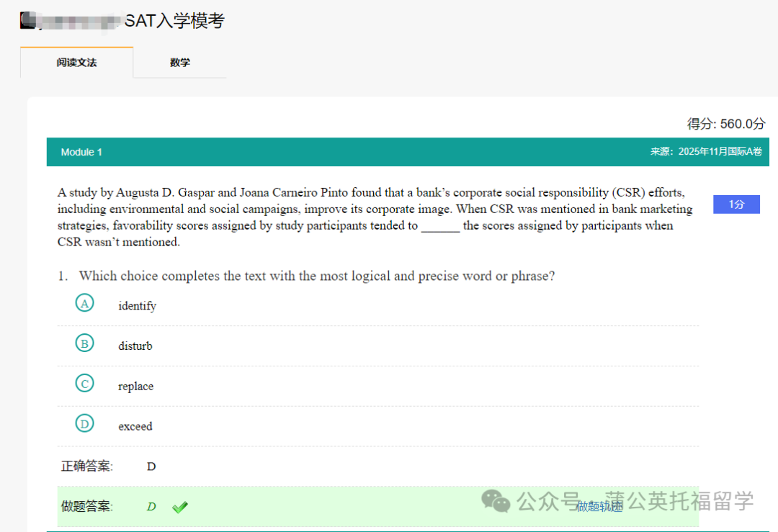The image size is (778, 532).
Task: Click the 得分 560.0分 score text
Action: (x=725, y=124)
